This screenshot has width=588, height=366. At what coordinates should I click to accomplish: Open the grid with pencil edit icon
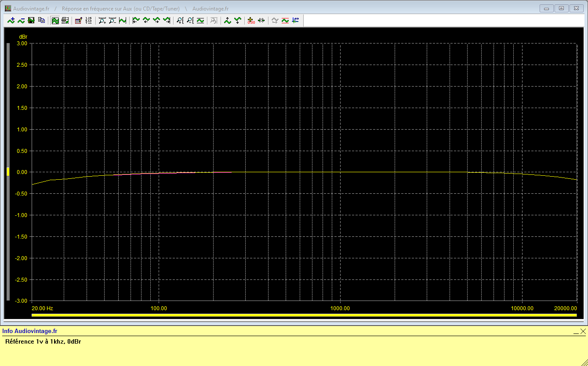point(78,20)
